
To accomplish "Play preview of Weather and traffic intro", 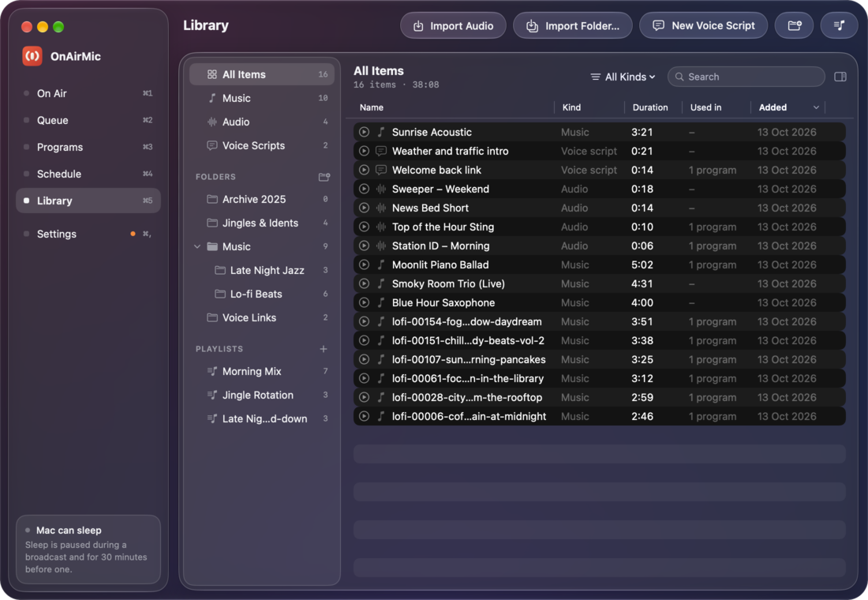I will pyautogui.click(x=364, y=151).
